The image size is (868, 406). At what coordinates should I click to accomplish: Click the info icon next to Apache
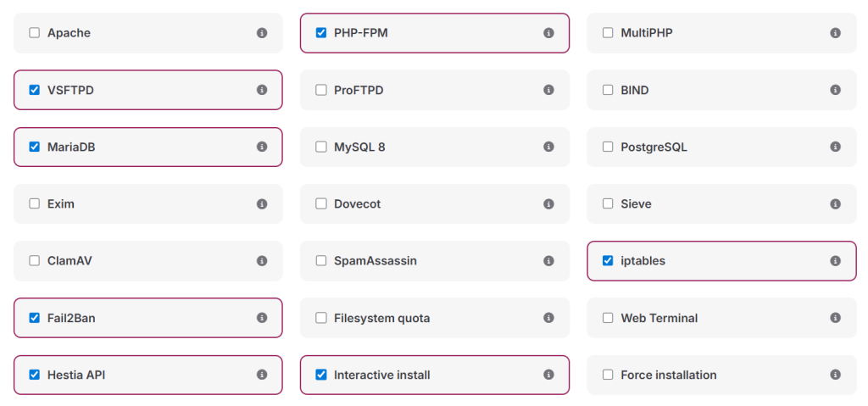(262, 33)
